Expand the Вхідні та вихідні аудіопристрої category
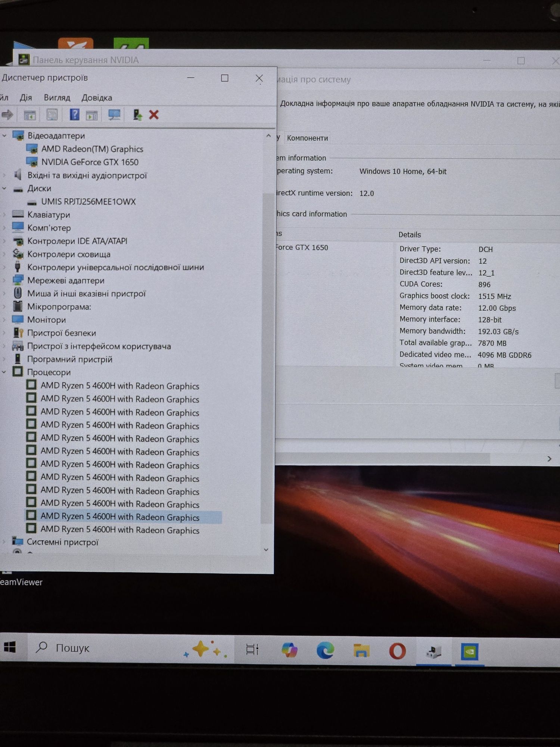 [x=4, y=175]
